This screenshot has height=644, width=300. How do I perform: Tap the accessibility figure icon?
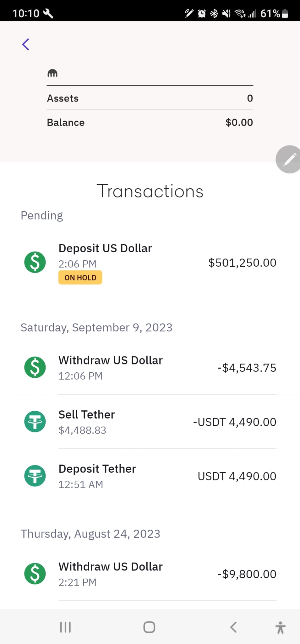tap(280, 627)
